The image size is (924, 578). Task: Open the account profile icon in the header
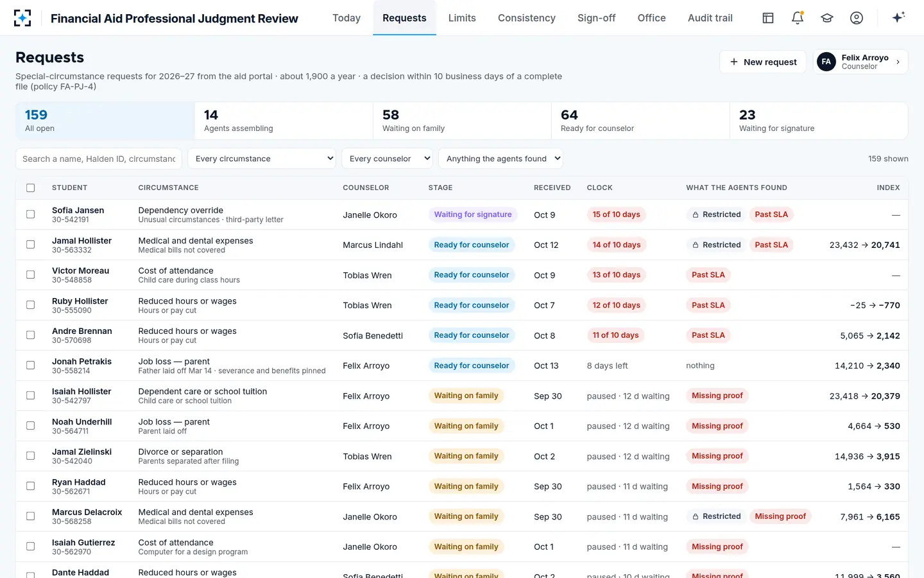[x=857, y=18]
